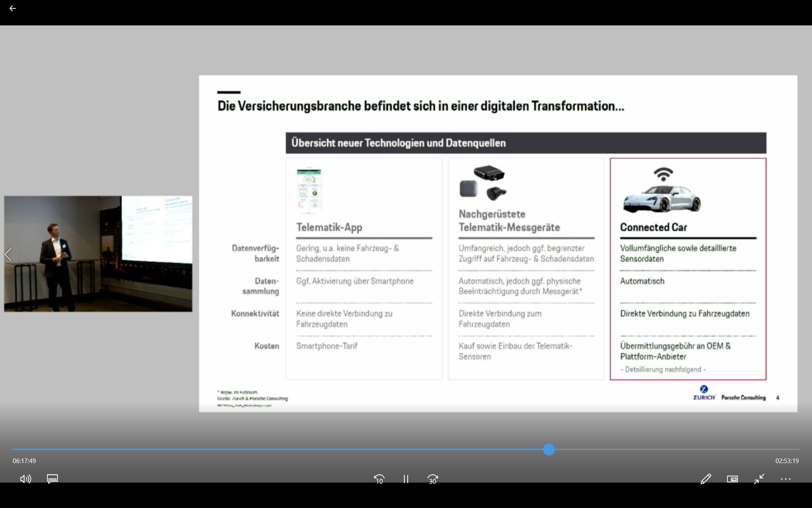Click the elapsed time 06:17:49 label

(x=24, y=461)
